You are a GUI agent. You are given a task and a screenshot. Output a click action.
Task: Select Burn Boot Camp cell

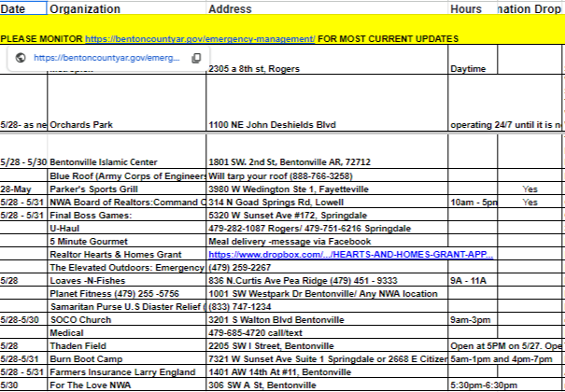click(x=127, y=358)
